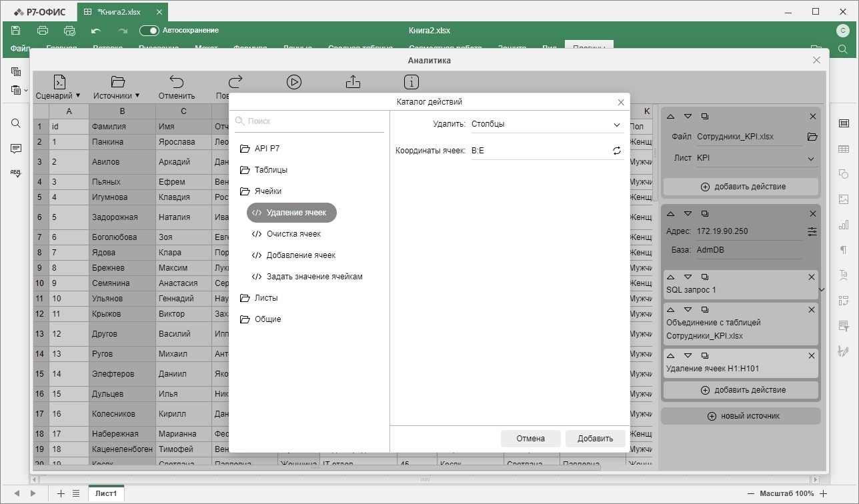Open cell settings icon in right sidebar
The image size is (859, 504).
[x=844, y=123]
